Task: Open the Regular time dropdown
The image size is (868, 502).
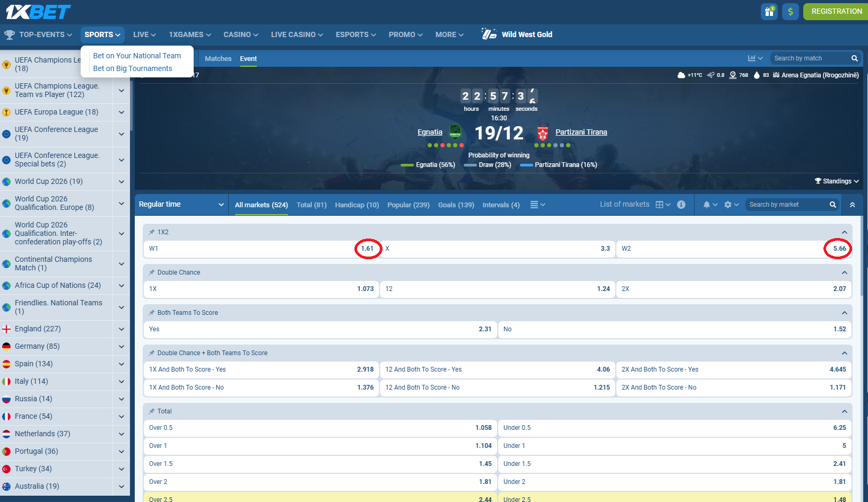Action: [x=180, y=204]
